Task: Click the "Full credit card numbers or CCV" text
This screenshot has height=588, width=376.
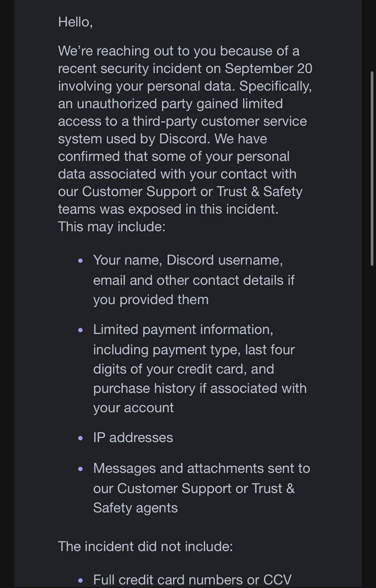Action: click(192, 580)
